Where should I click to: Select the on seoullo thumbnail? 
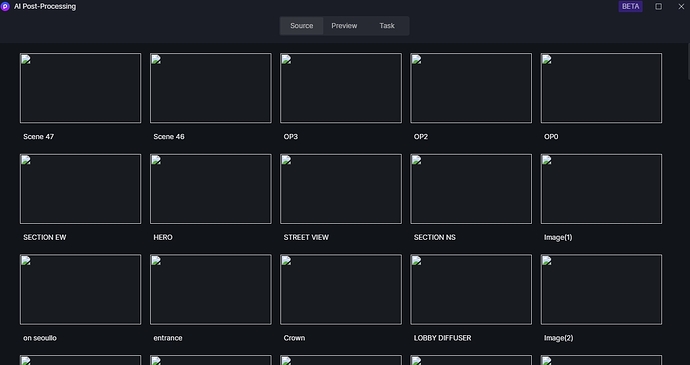[x=81, y=289]
